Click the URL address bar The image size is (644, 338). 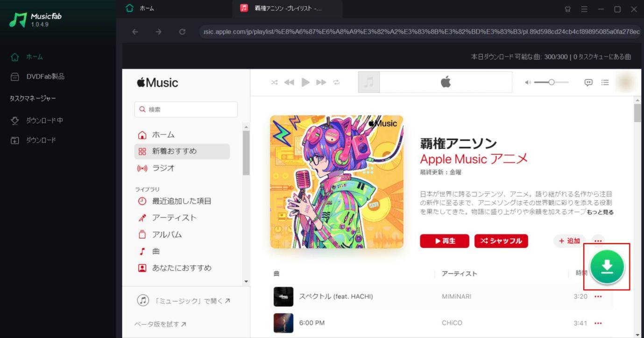pyautogui.click(x=420, y=32)
